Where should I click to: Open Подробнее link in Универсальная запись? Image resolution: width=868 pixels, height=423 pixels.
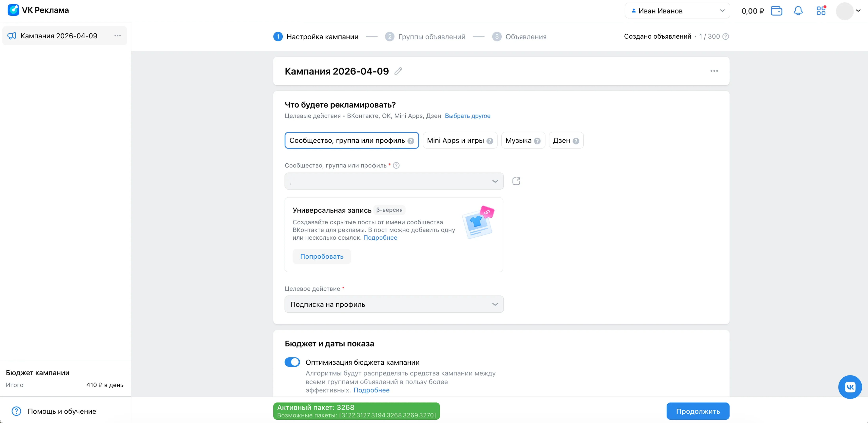[x=380, y=238]
